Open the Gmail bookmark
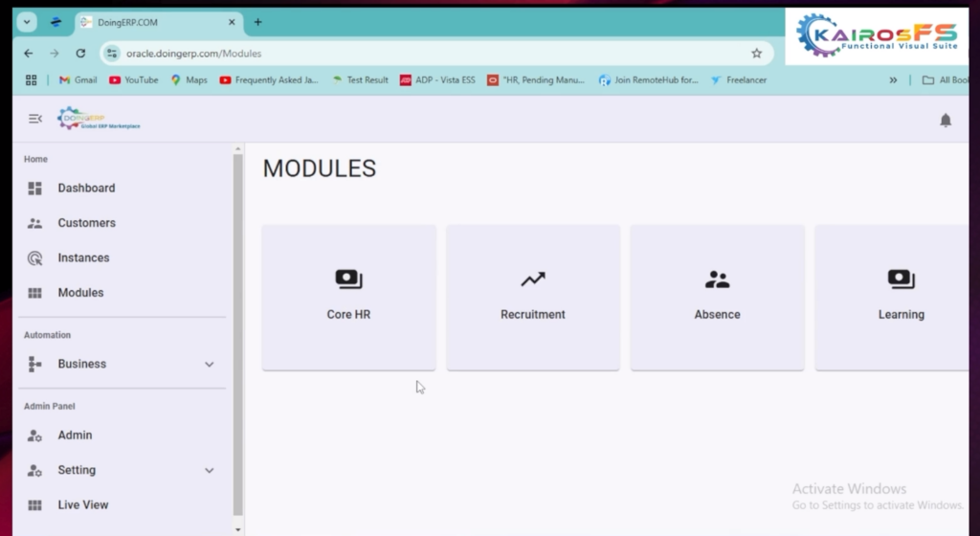The image size is (980, 536). (78, 80)
